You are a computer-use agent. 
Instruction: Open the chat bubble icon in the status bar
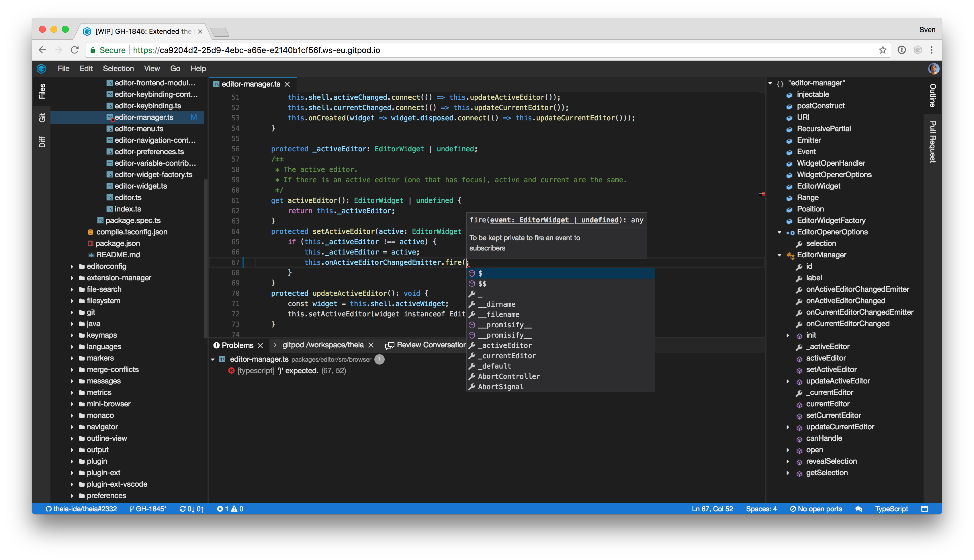click(858, 509)
